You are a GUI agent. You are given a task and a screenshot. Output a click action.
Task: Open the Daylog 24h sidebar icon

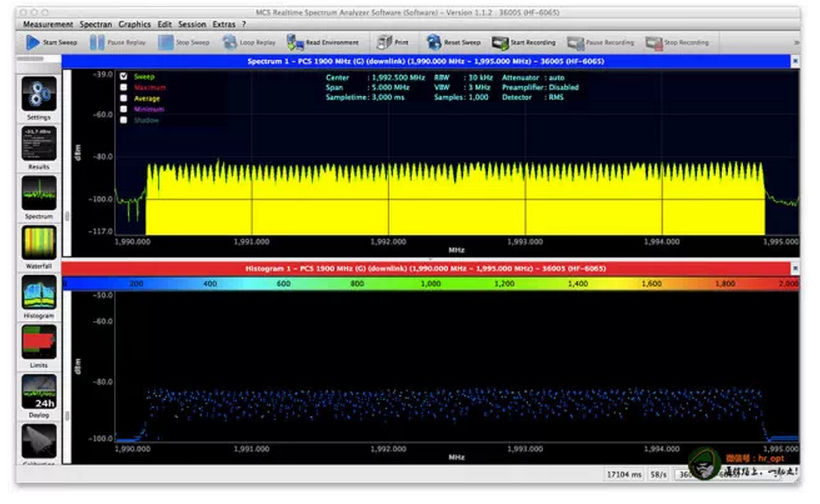[x=39, y=391]
